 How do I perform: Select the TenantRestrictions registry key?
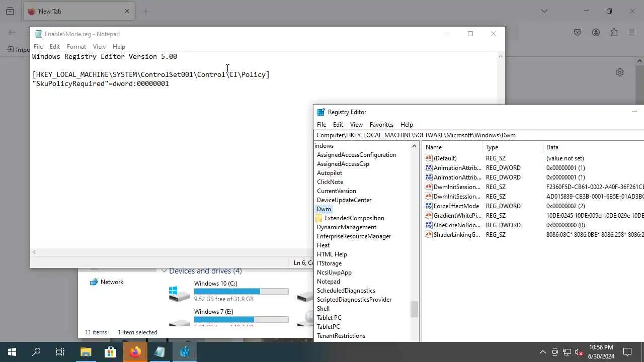pos(341,336)
